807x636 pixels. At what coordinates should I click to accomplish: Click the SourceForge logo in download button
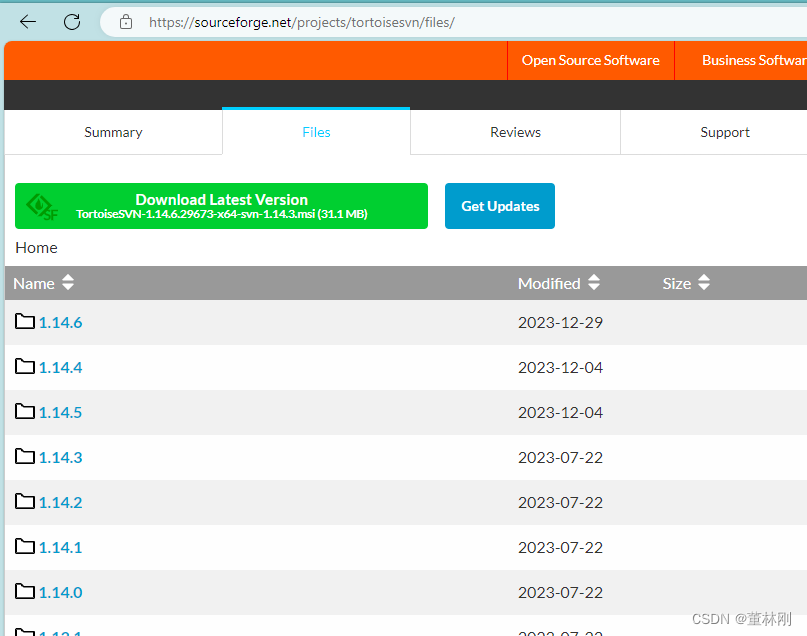pyautogui.click(x=42, y=207)
